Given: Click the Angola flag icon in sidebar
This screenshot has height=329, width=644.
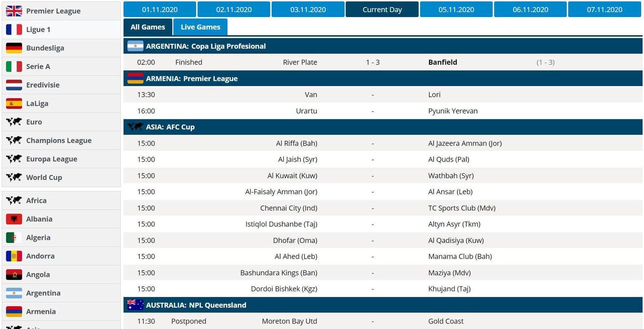Looking at the screenshot, I should 14,274.
